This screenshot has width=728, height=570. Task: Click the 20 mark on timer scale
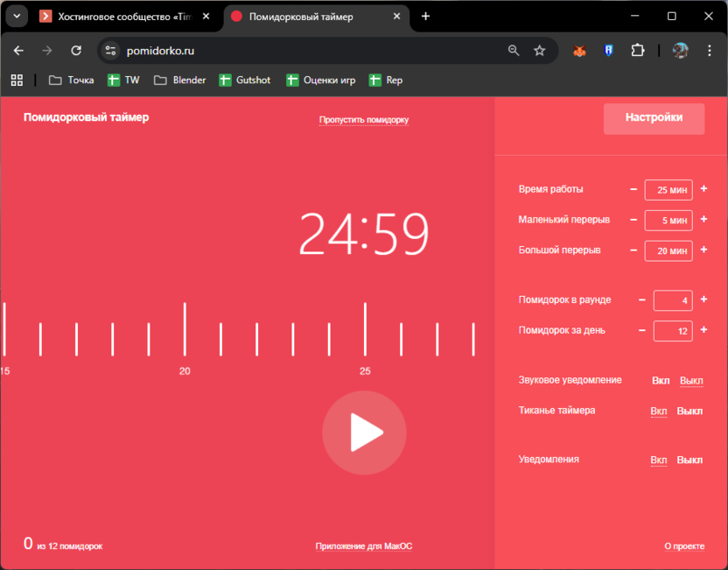tap(185, 370)
